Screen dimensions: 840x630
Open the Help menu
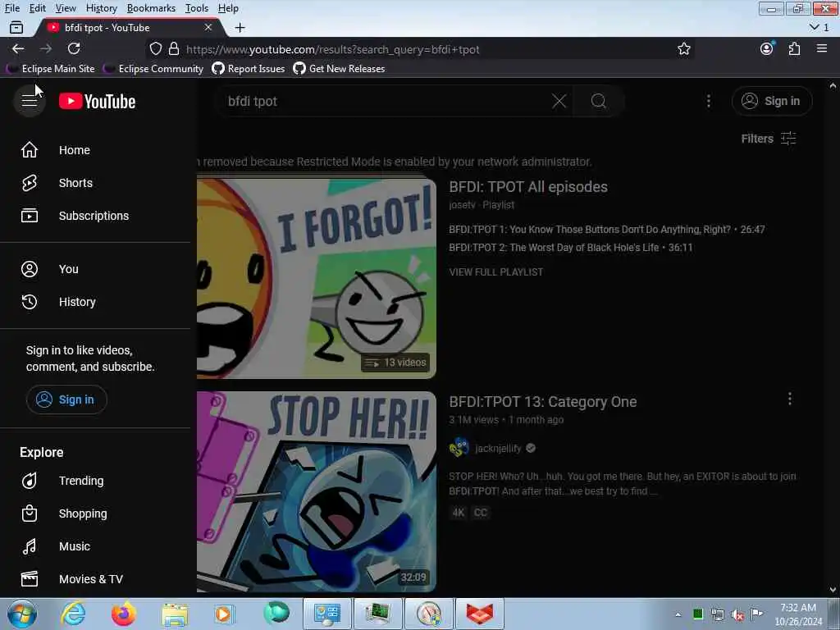coord(228,8)
